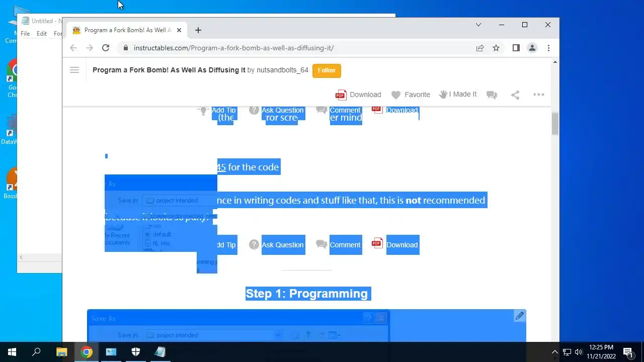Open the Chrome profile avatar
644x362 pixels.
coord(532,48)
